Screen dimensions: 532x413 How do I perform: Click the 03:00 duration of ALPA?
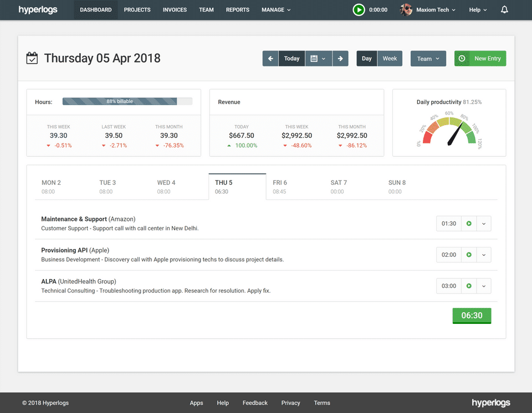[x=448, y=286]
